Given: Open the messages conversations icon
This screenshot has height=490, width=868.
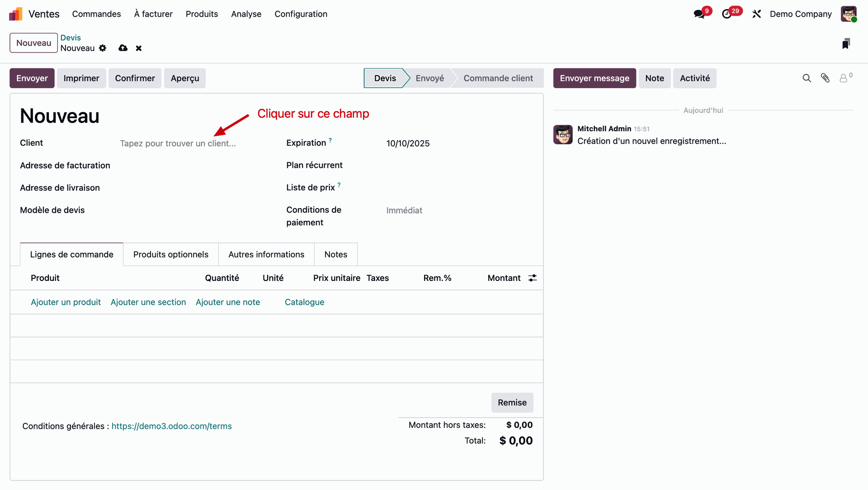Looking at the screenshot, I should coord(698,14).
